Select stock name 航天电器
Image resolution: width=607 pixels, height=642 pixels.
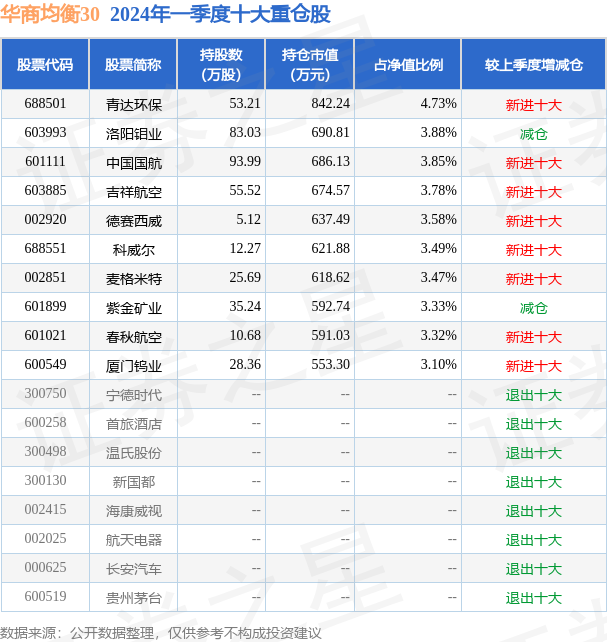(x=134, y=541)
